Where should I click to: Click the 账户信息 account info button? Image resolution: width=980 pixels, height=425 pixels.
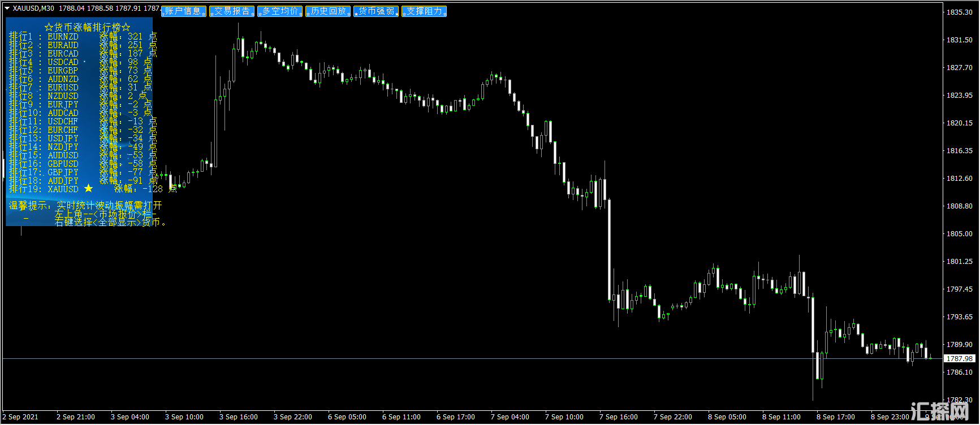click(183, 11)
